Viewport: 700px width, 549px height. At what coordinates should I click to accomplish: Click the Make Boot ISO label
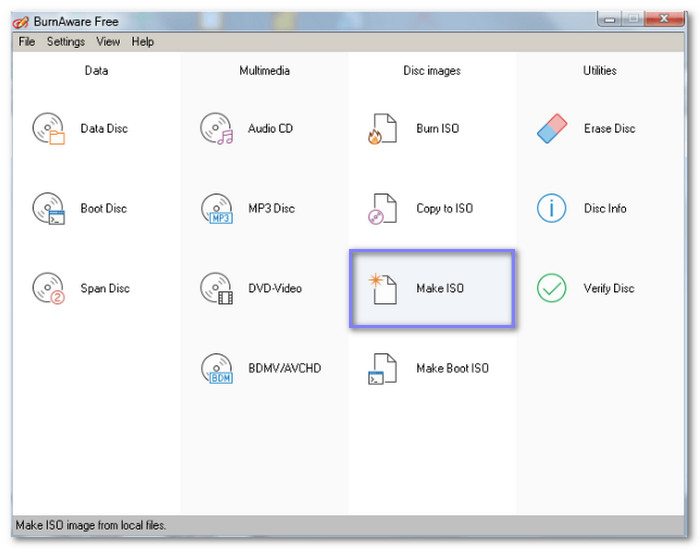(453, 368)
